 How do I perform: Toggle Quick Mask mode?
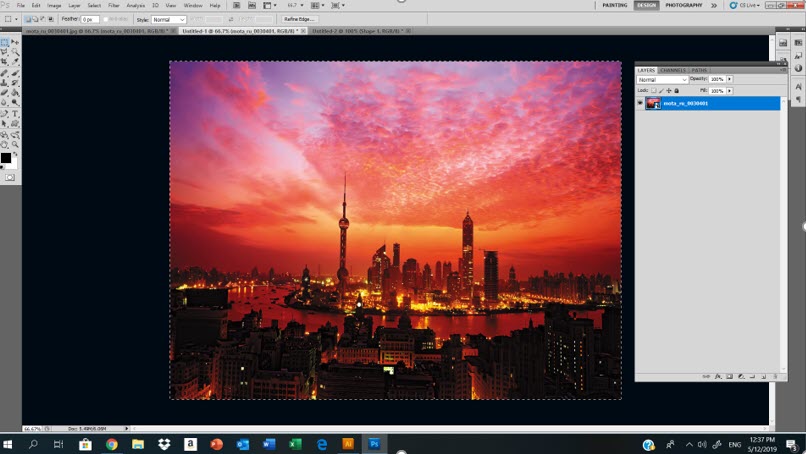click(x=10, y=177)
